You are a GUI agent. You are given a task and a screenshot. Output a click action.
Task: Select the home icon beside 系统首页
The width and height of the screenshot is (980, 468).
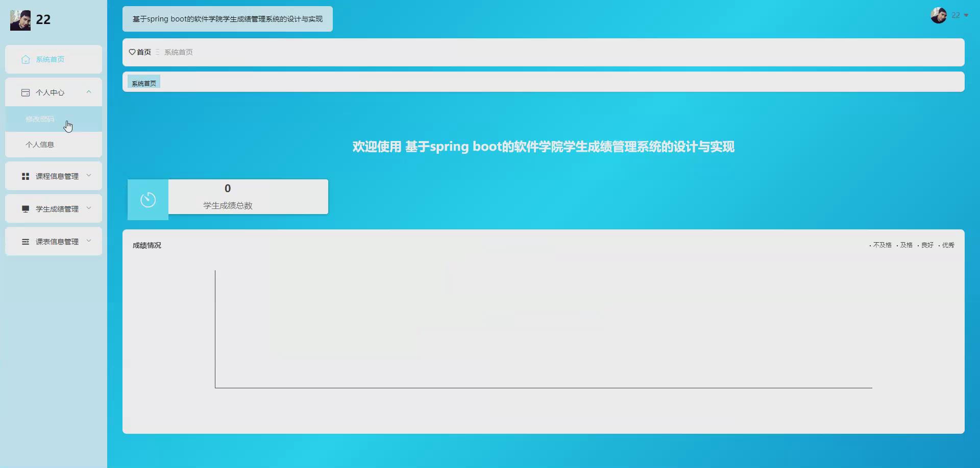(26, 59)
